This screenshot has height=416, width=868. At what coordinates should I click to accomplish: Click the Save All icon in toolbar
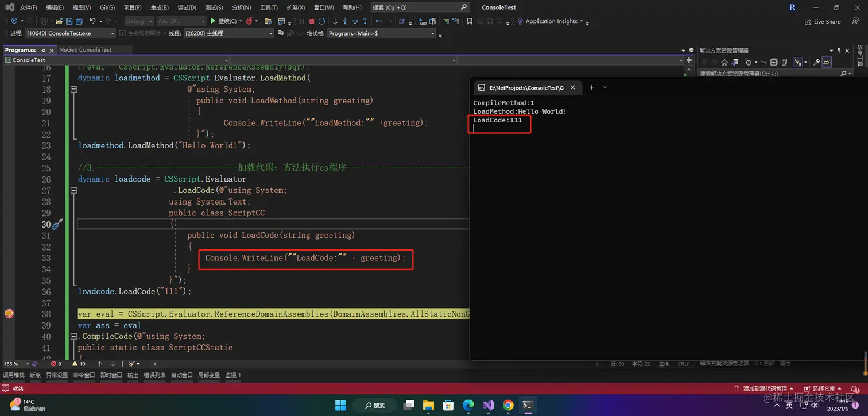pos(79,21)
